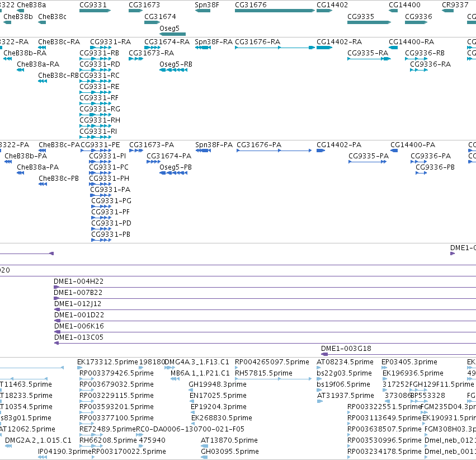Viewport: 476px width, 460px height.
Task: Select the CG14402 gene label
Action: [332, 5]
